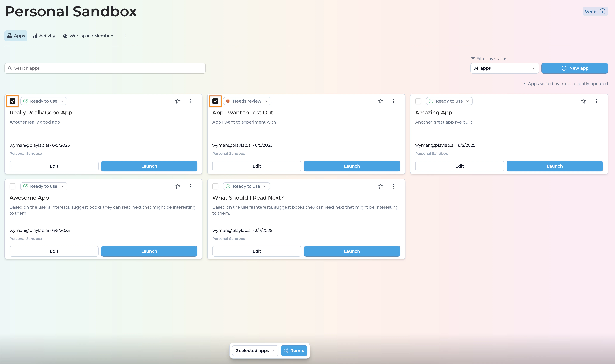Image resolution: width=615 pixels, height=364 pixels.
Task: Favorite the Amazing App with star icon
Action: (583, 101)
